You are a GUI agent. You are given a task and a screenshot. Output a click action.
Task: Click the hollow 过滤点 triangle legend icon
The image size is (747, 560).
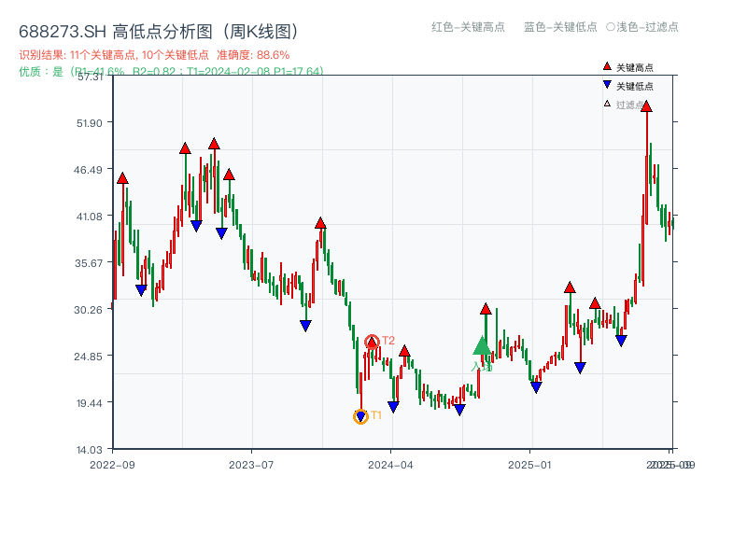tap(605, 105)
